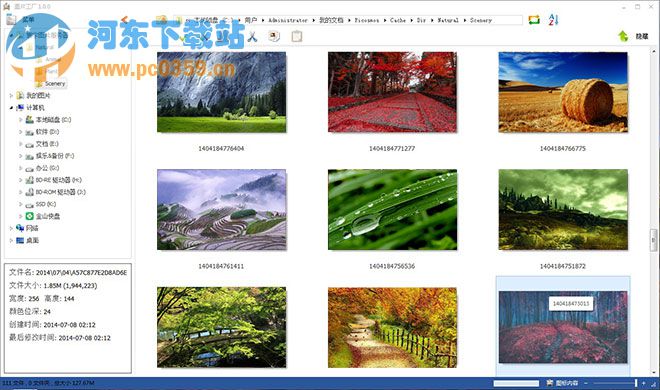Click the file name 1404184771277
Image resolution: width=660 pixels, height=390 pixels.
(392, 149)
